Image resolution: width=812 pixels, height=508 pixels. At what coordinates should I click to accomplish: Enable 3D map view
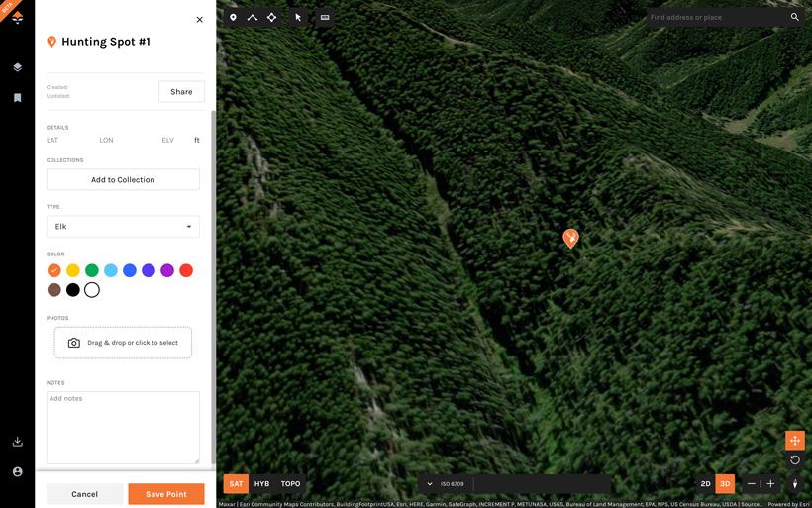[x=725, y=484]
